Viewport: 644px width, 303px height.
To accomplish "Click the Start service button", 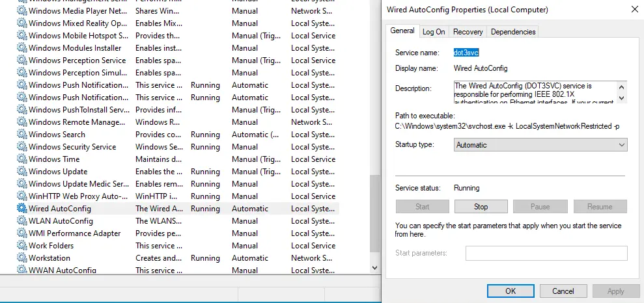I will coord(422,207).
